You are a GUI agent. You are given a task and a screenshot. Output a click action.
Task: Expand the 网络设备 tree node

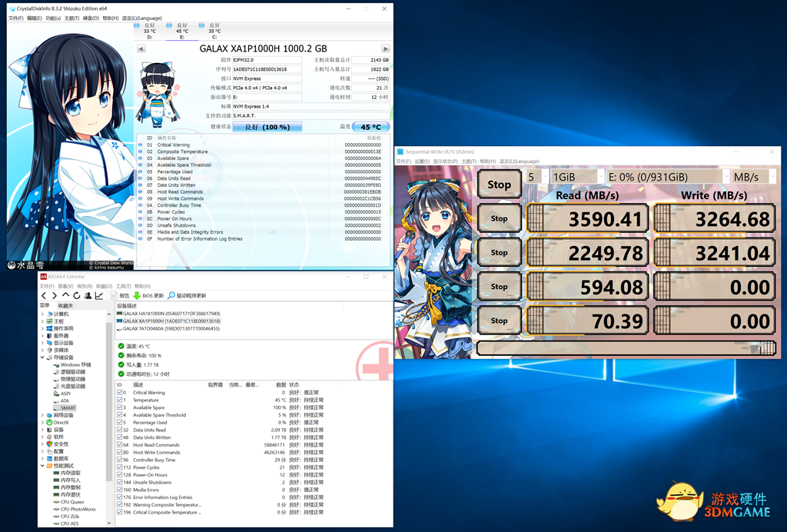43,416
